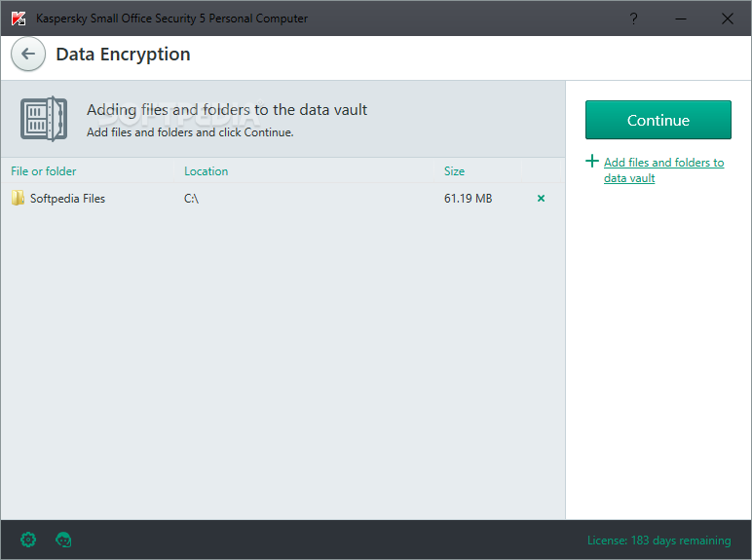This screenshot has height=560, width=752.
Task: Select the Softpedia Files row name
Action: tap(67, 198)
